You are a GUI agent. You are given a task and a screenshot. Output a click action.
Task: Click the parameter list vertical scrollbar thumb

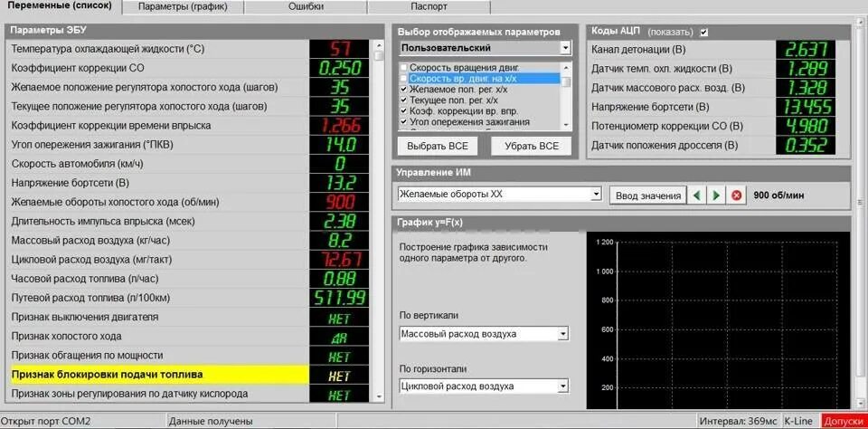point(379,55)
